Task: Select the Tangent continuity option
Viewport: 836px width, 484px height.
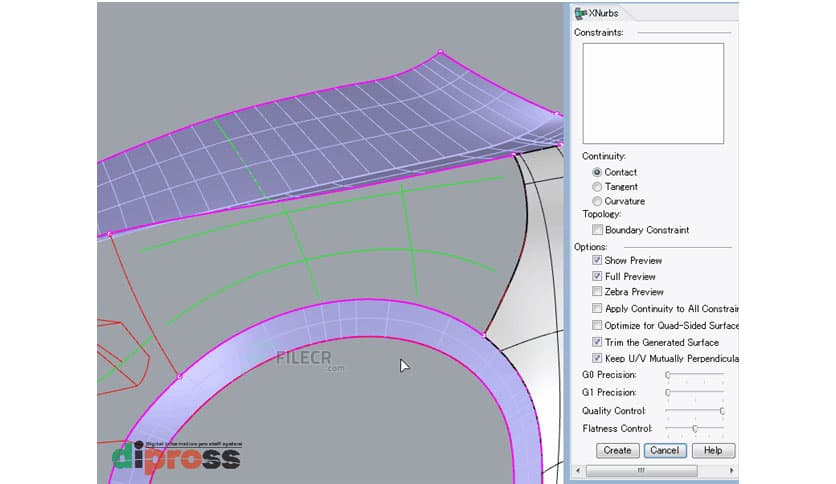Action: click(x=597, y=187)
